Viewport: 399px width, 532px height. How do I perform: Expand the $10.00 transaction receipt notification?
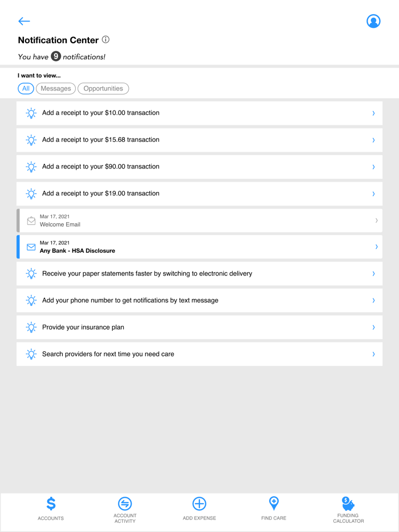pyautogui.click(x=198, y=113)
